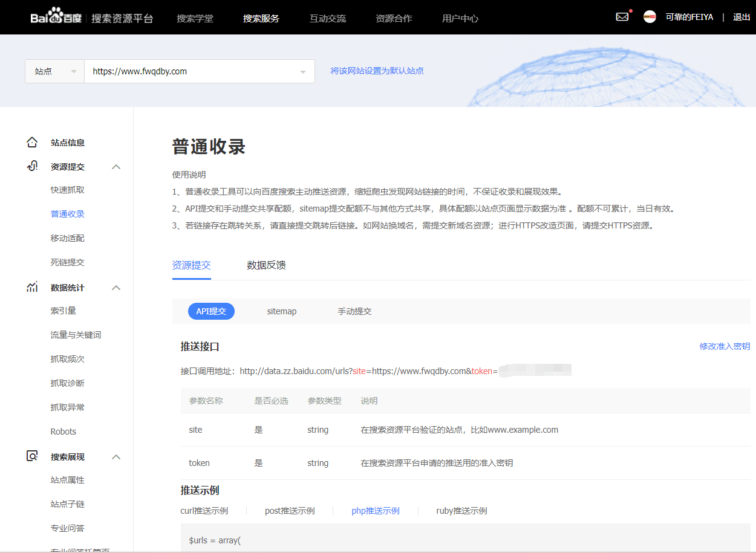
Task: Open the website URL dropdown arrow
Action: pyautogui.click(x=302, y=71)
